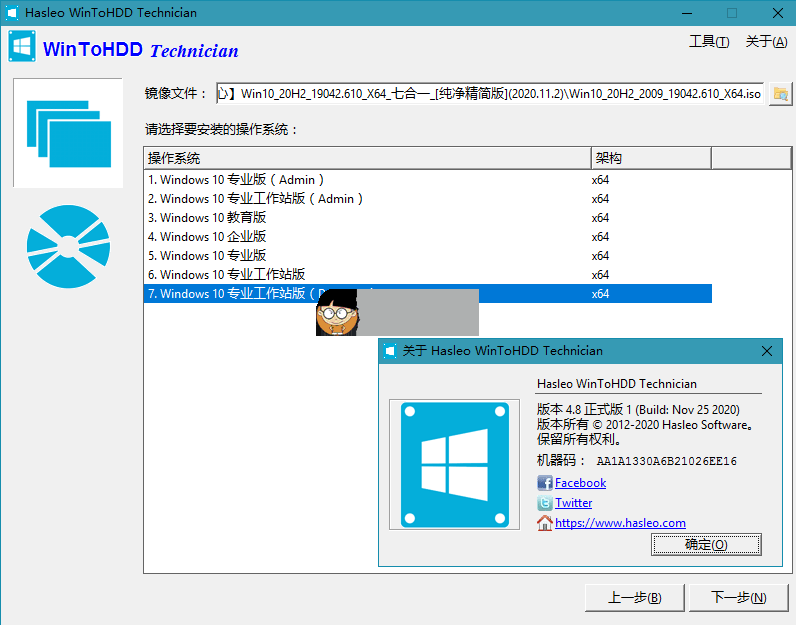Click the Facebook icon in About dialog
Viewport: 796px width, 625px height.
[545, 482]
